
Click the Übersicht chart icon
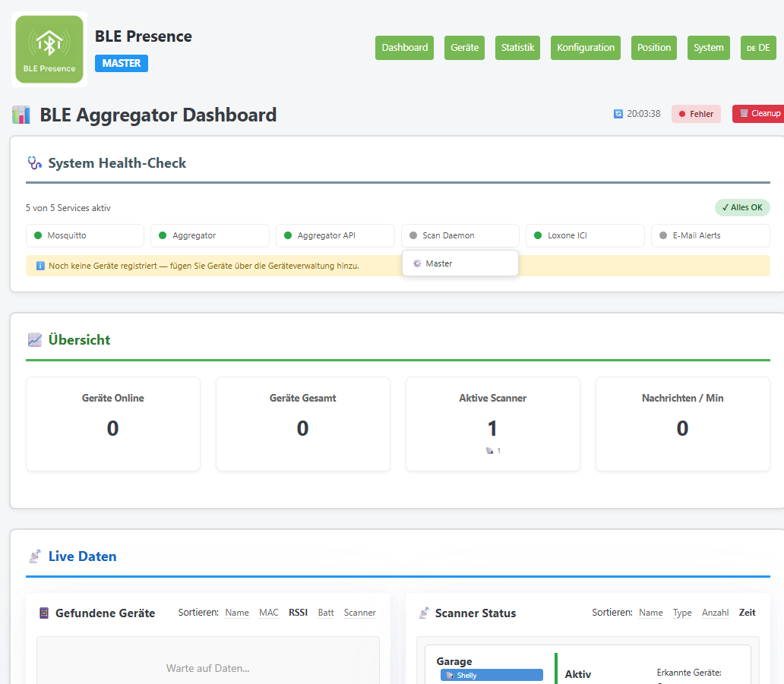[34, 339]
